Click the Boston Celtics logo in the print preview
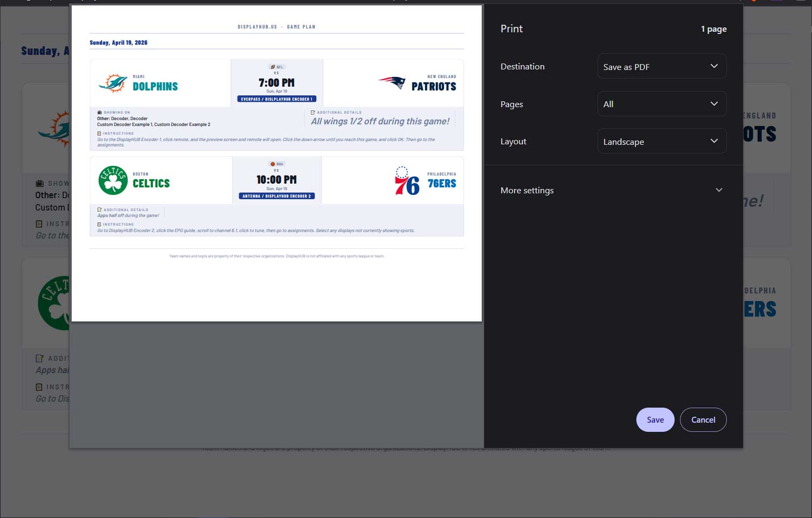 pos(113,180)
